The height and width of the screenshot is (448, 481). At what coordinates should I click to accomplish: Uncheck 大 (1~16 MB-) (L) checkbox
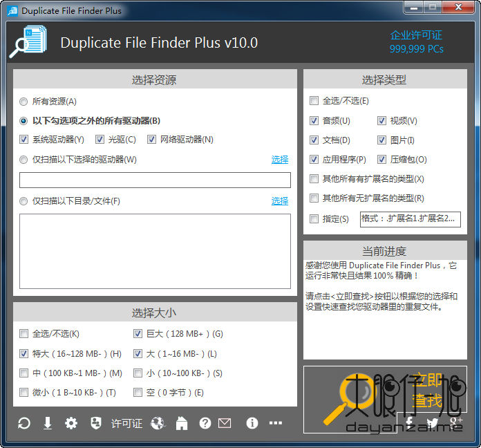138,354
